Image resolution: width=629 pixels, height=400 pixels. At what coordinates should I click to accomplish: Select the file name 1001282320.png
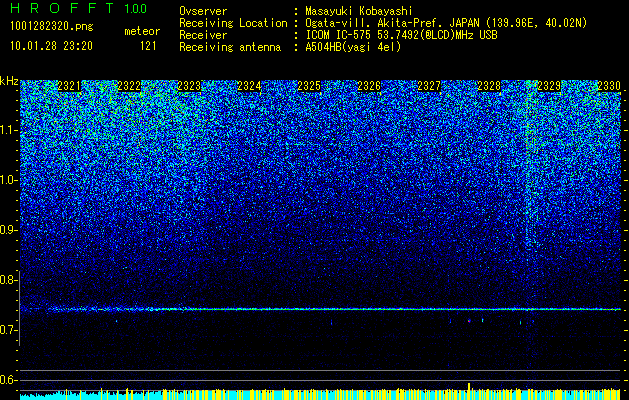52,27
